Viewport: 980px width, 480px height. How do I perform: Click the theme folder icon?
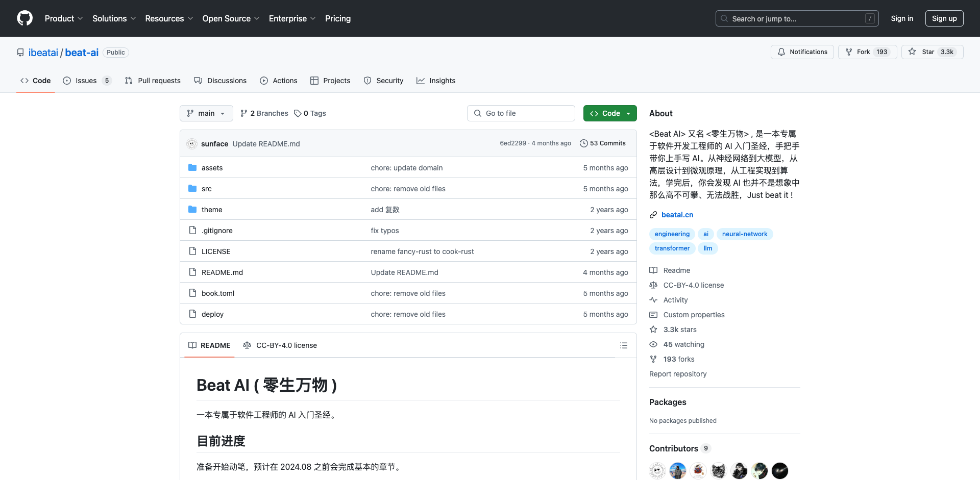tap(192, 209)
